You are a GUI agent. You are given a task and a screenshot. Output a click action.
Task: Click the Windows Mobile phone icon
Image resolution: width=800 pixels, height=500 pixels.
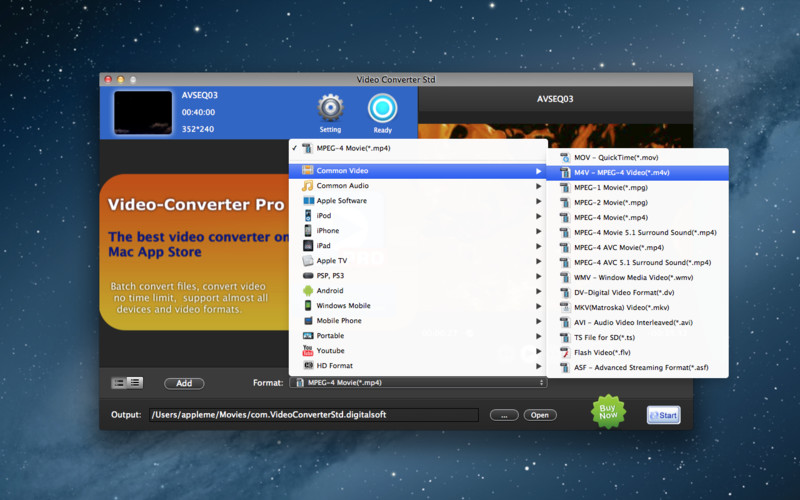click(308, 305)
